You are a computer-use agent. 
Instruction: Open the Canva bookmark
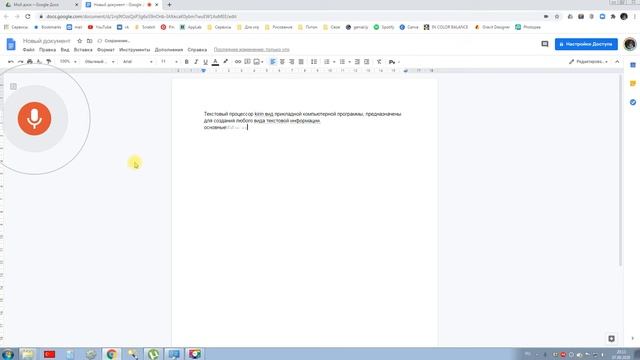click(x=409, y=27)
